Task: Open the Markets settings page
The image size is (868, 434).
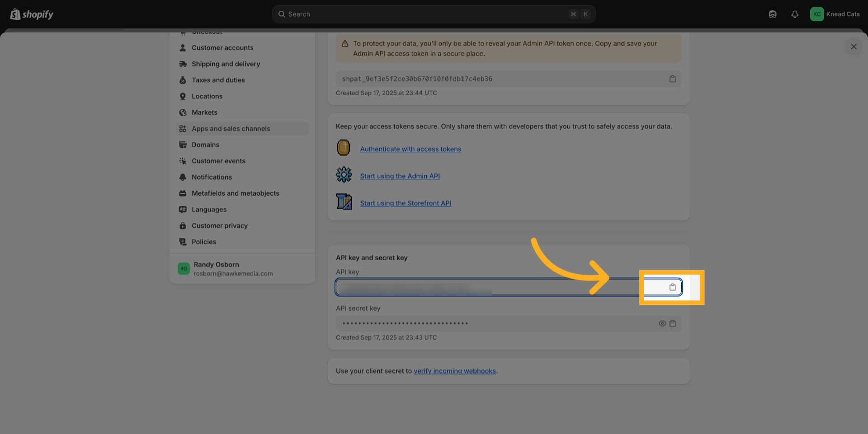Action: [204, 112]
